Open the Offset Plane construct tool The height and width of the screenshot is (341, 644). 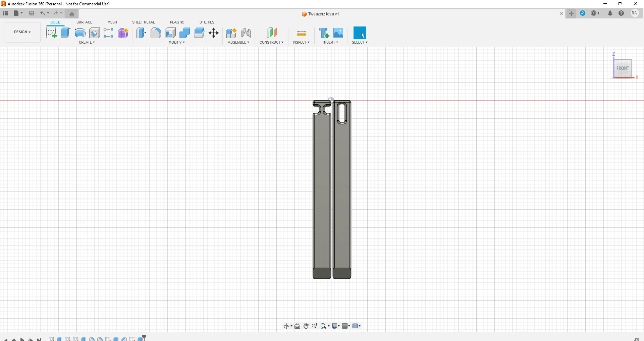click(272, 33)
